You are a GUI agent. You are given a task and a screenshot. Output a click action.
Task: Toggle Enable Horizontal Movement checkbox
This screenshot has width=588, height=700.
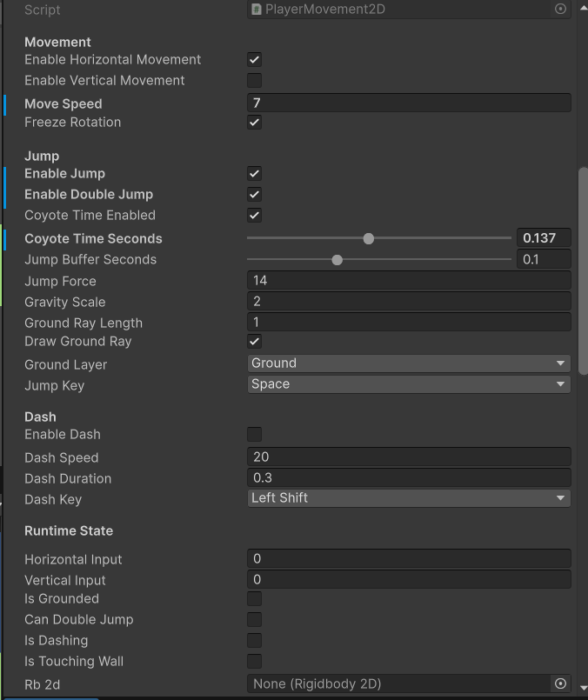tap(254, 60)
